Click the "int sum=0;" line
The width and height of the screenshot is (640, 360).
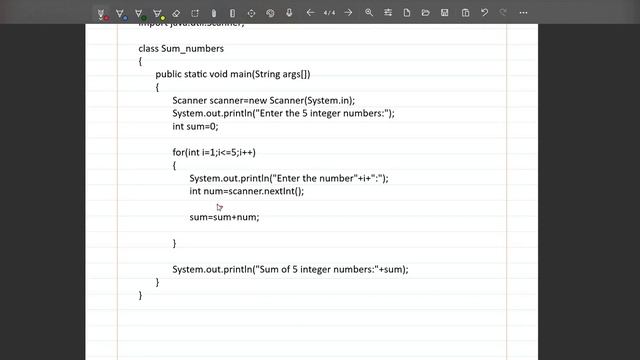pyautogui.click(x=195, y=127)
